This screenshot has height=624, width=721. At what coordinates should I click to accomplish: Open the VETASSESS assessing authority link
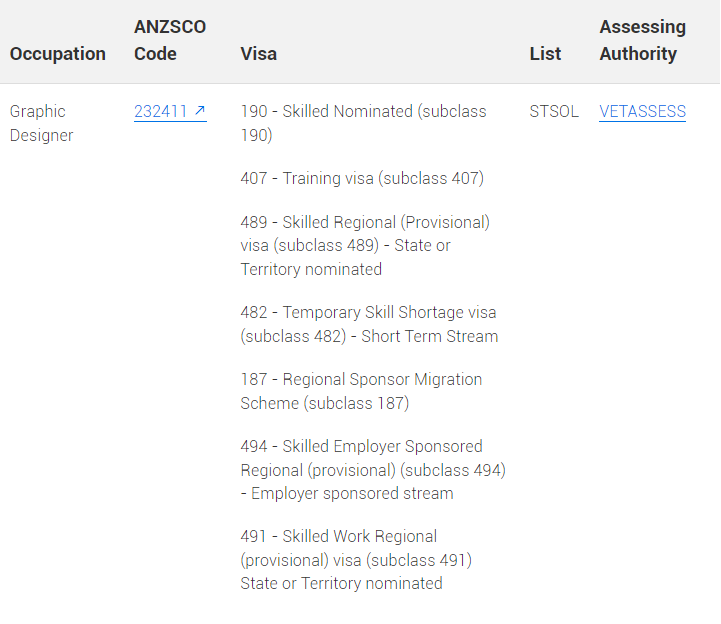pyautogui.click(x=642, y=111)
